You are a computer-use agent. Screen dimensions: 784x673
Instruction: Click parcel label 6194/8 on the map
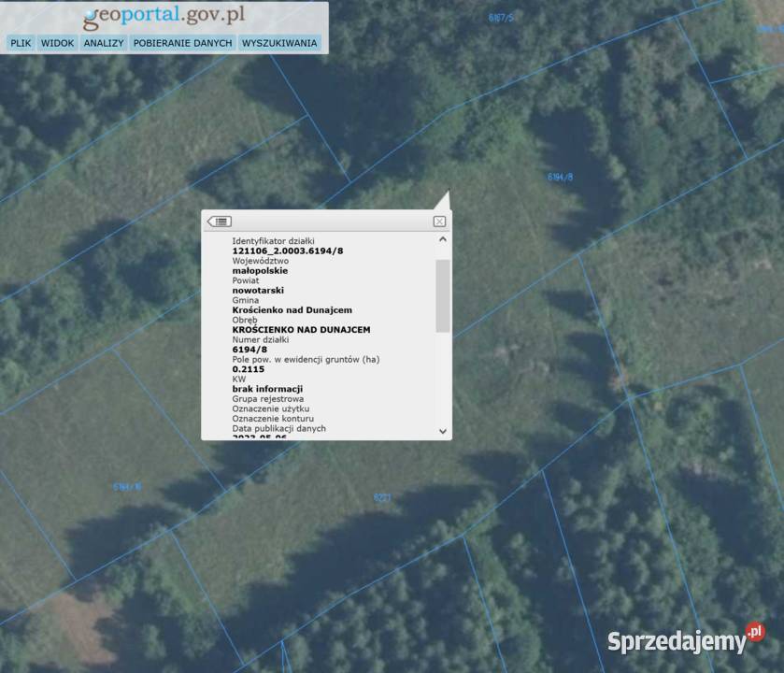tap(560, 177)
